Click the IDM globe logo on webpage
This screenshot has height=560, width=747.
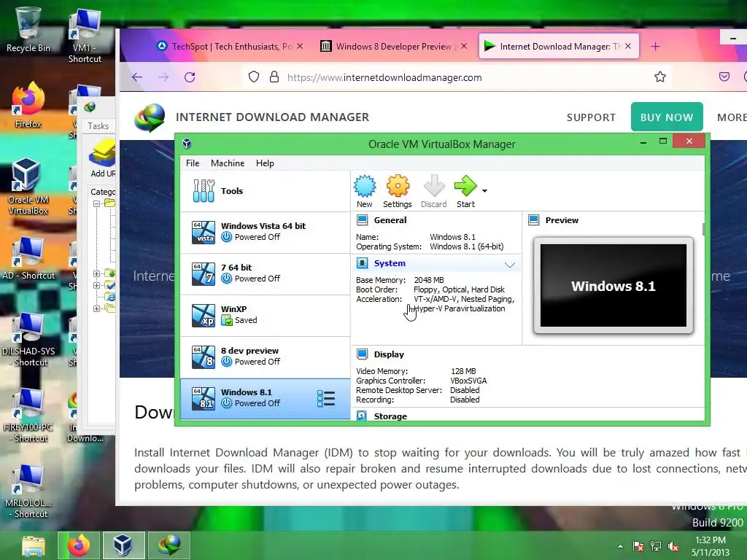(150, 117)
